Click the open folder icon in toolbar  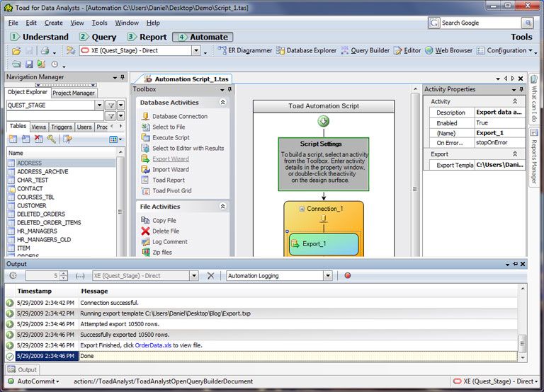[16, 51]
